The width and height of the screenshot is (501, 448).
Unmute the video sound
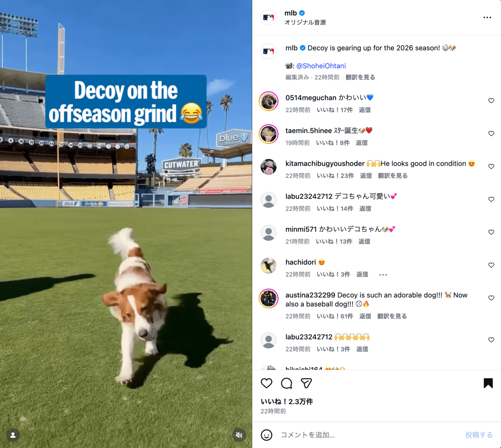coord(239,435)
